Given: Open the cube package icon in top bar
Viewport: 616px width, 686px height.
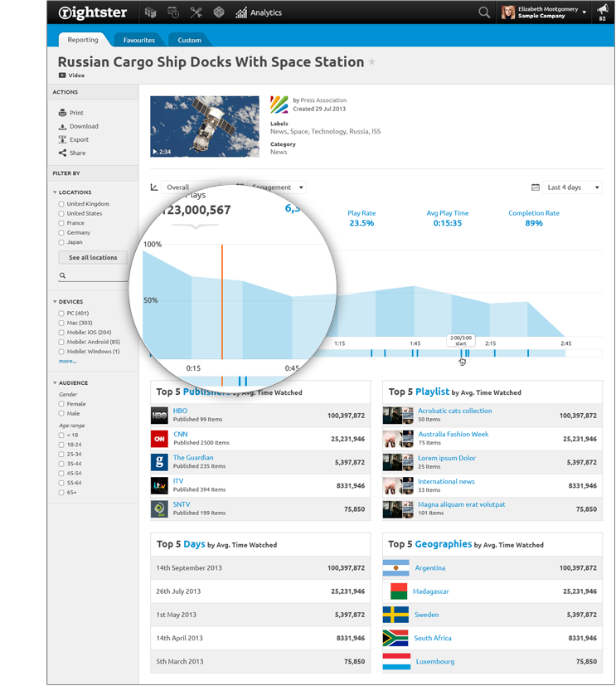Looking at the screenshot, I should pyautogui.click(x=219, y=12).
